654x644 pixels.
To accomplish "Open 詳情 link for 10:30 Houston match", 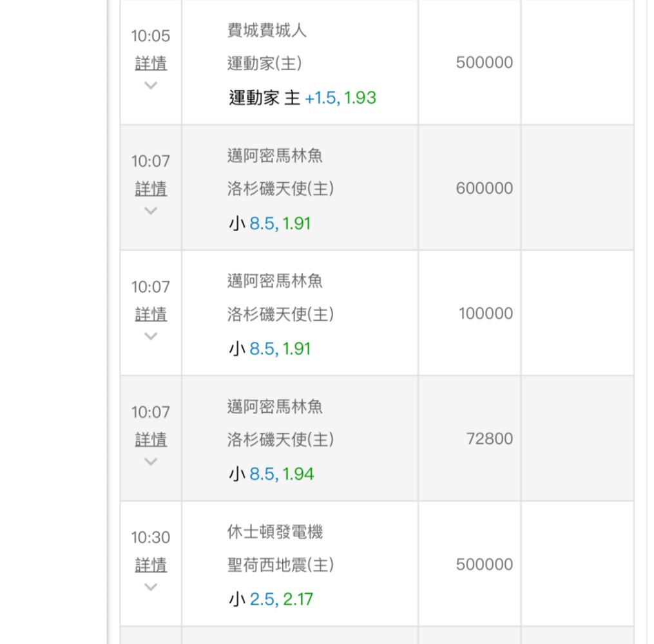I will click(x=151, y=565).
